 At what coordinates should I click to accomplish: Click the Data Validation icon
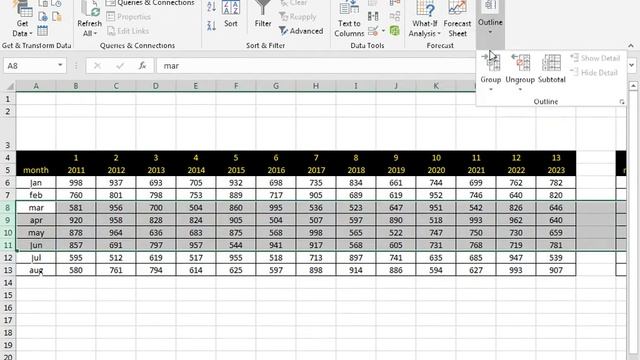pos(373,31)
